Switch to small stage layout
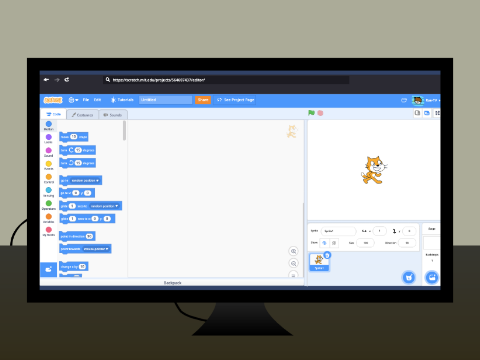 tap(417, 113)
